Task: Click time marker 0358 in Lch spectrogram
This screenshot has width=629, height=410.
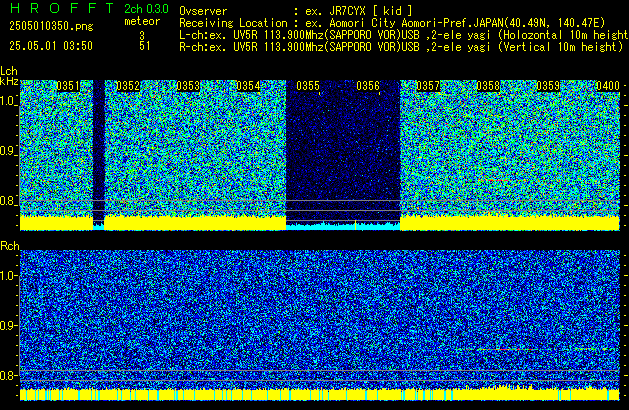Action: click(488, 86)
